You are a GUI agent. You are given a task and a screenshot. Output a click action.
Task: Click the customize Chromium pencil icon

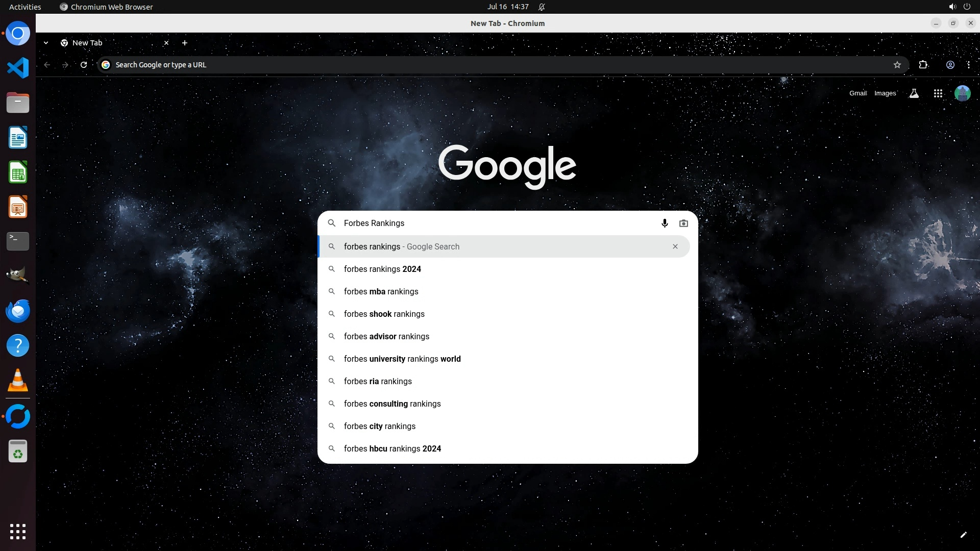[963, 535]
